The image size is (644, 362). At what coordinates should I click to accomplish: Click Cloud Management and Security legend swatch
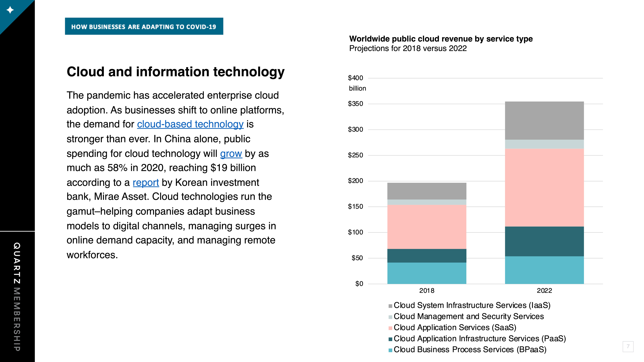click(x=390, y=317)
